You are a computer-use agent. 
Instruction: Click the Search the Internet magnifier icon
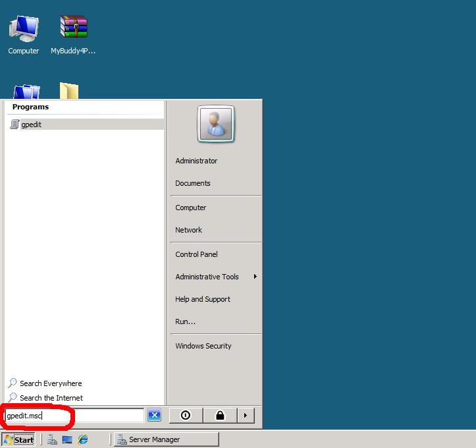coord(13,397)
